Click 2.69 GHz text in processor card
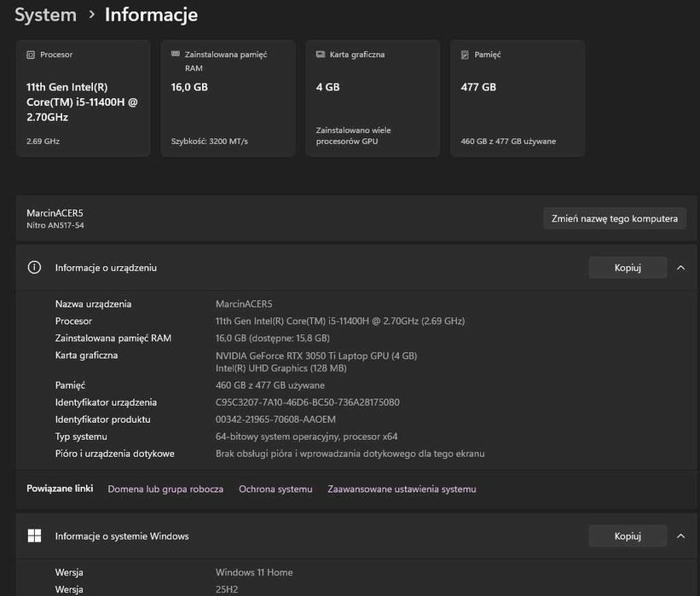This screenshot has width=700, height=596. click(x=43, y=142)
